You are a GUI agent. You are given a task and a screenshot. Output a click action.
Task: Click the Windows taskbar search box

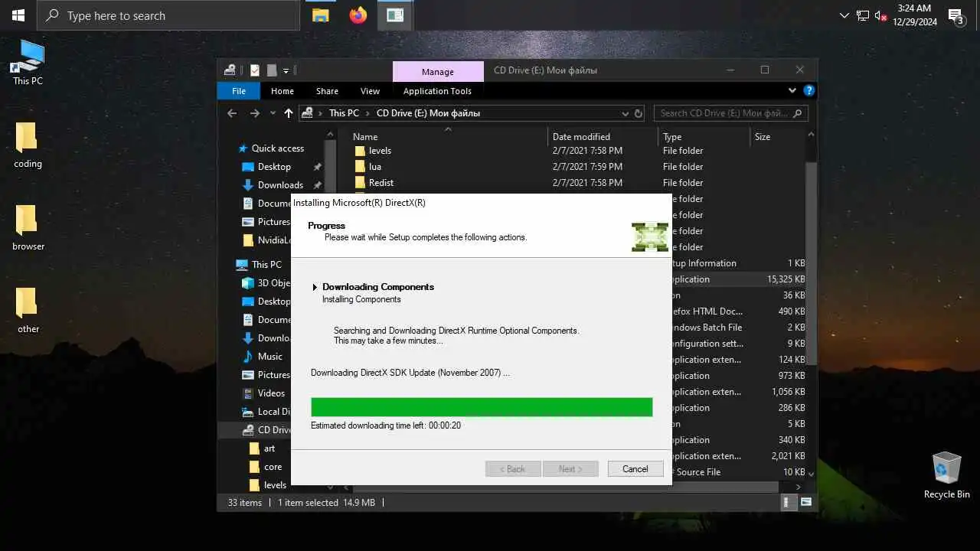tap(168, 15)
